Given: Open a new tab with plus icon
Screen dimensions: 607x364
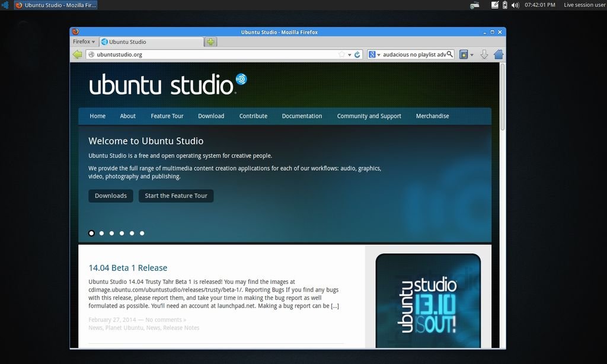Looking at the screenshot, I should tap(210, 41).
